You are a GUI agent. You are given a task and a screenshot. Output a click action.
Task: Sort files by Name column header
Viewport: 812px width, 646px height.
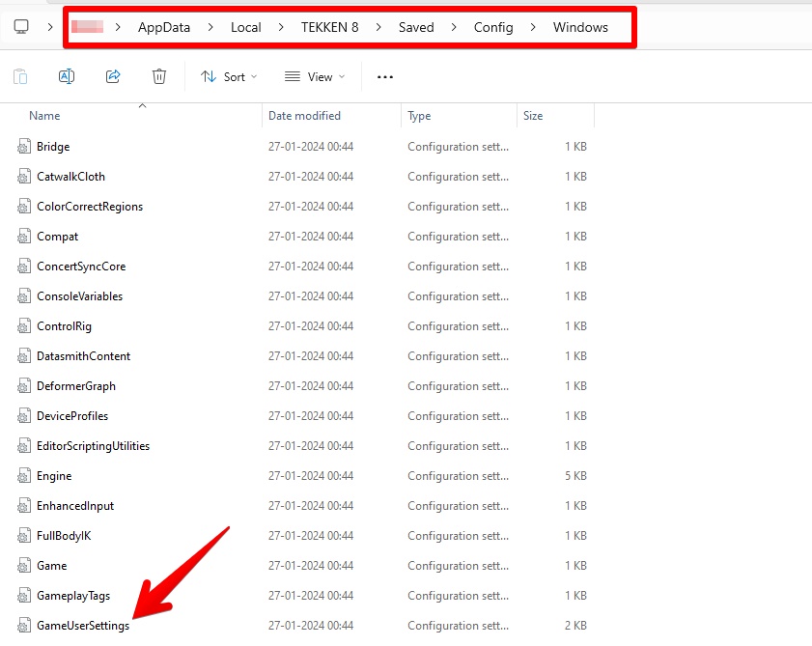pyautogui.click(x=44, y=116)
